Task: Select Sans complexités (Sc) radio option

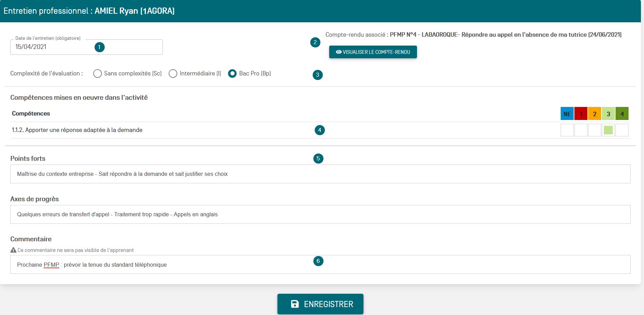Action: tap(98, 74)
